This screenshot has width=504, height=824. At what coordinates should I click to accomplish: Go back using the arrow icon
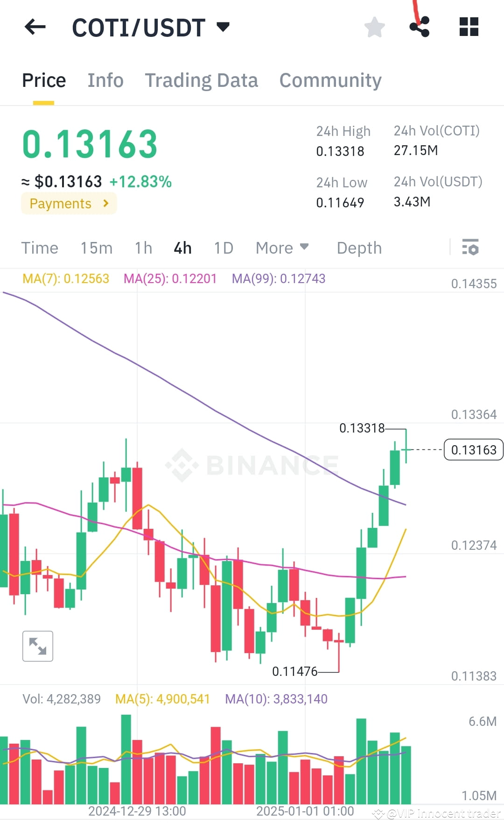click(x=34, y=27)
